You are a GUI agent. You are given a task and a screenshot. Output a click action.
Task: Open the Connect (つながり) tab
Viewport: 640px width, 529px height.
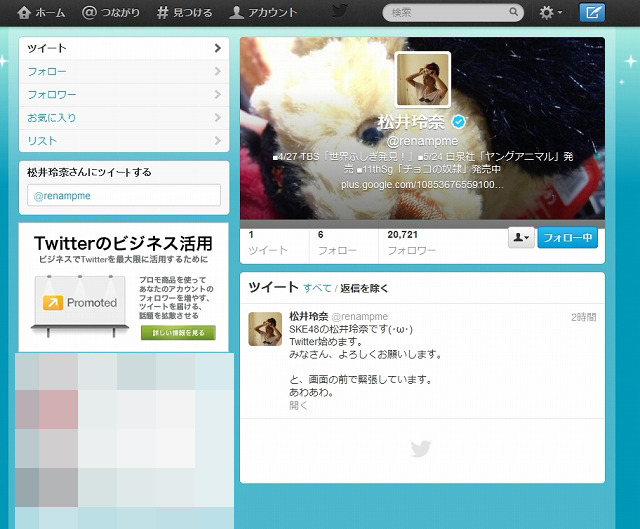[111, 13]
